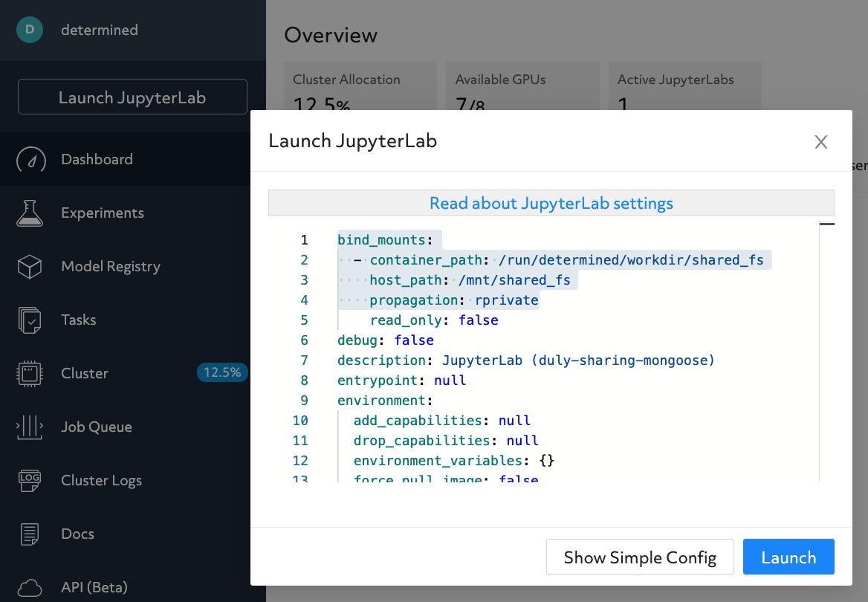Click the Active JupyterLabs card
Screen dimensions: 868x602
pyautogui.click(x=684, y=86)
